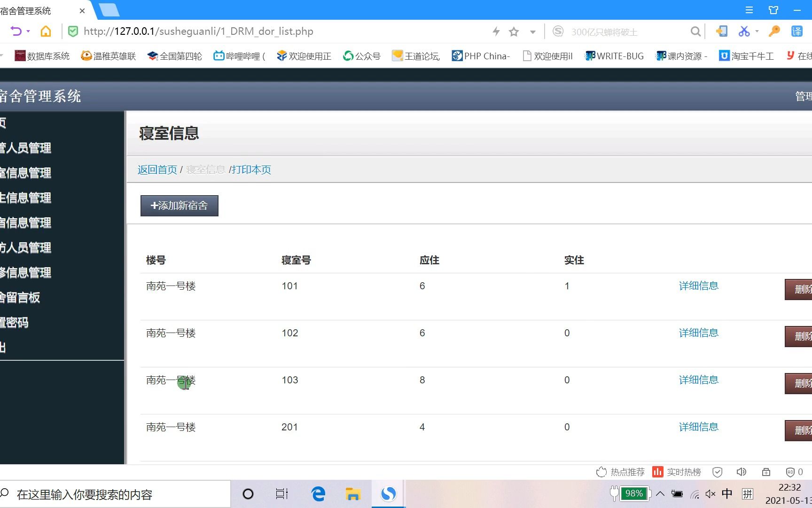812x508 pixels.
Task: Expand the address bar dropdown arrow
Action: click(x=532, y=32)
